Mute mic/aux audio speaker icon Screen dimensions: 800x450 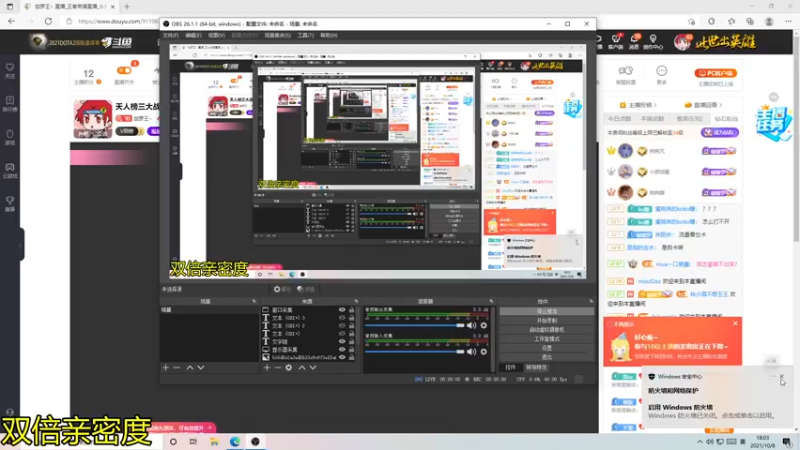(x=471, y=352)
